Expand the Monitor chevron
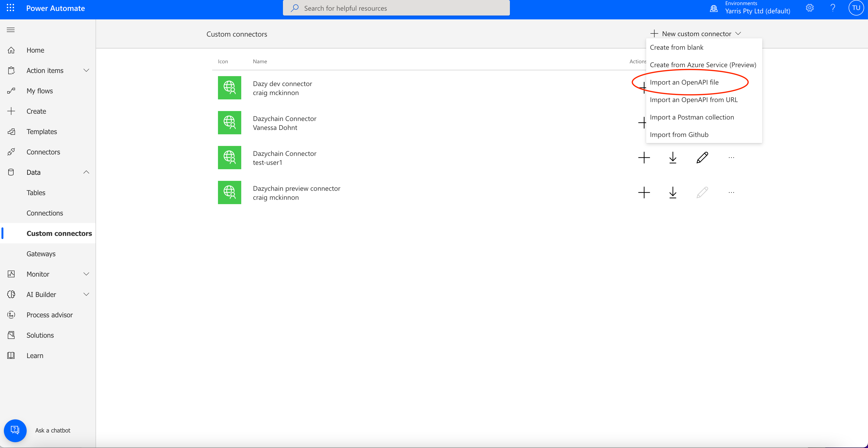868x448 pixels. click(86, 274)
